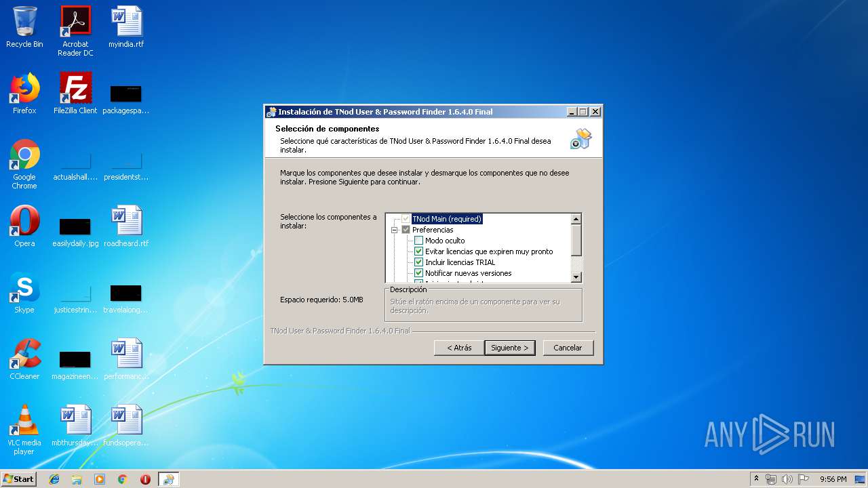The width and height of the screenshot is (868, 488).
Task: Launch the Firefox desktop shortcut
Action: tap(24, 94)
